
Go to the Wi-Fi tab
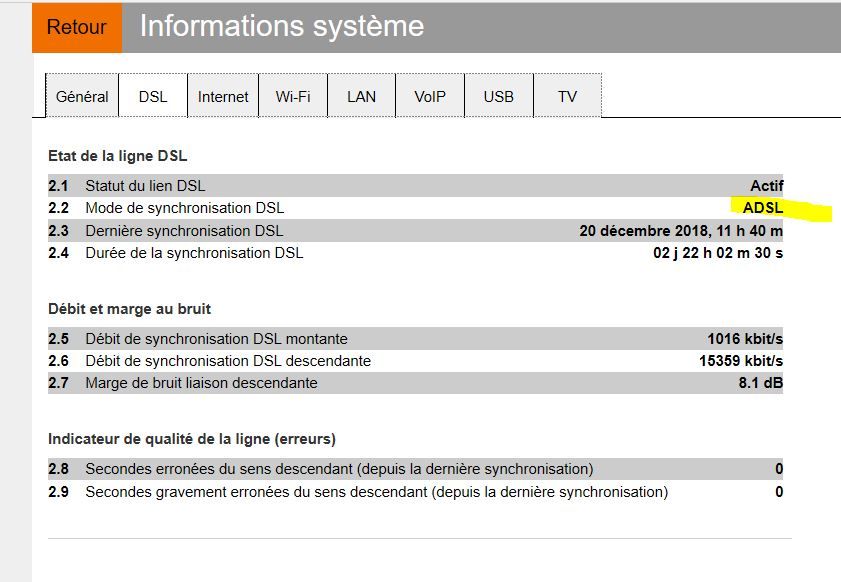pyautogui.click(x=293, y=97)
